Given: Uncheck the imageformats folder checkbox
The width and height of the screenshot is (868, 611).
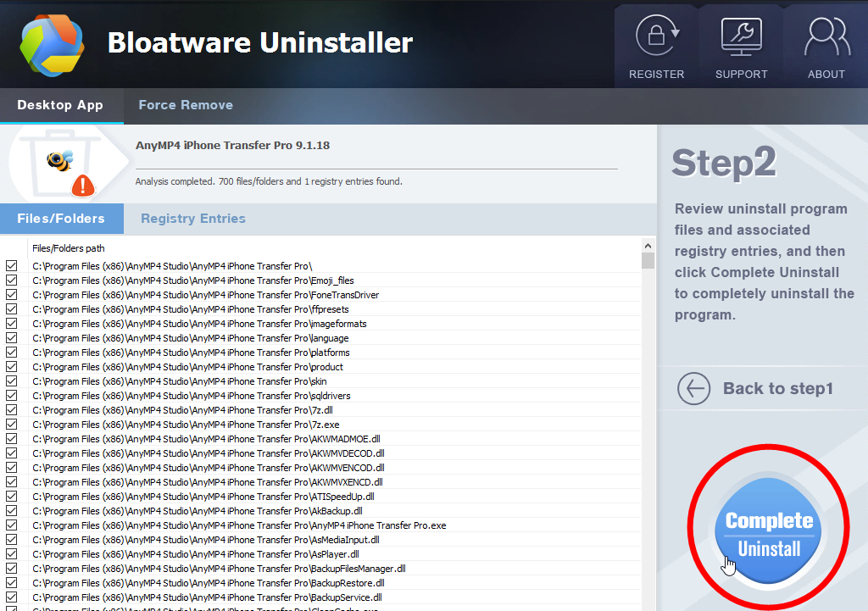Looking at the screenshot, I should point(11,324).
